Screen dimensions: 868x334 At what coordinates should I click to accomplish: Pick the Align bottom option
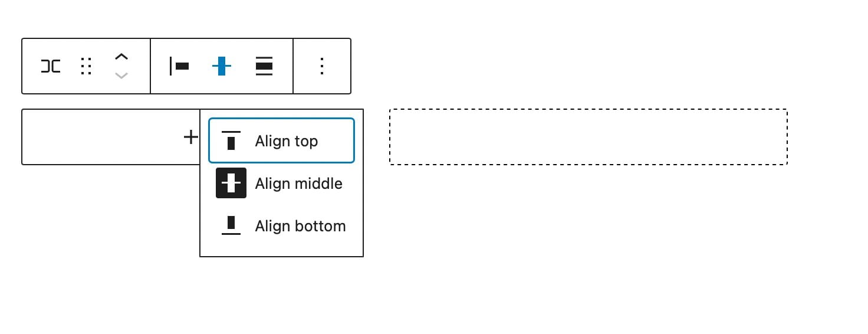[x=281, y=225]
